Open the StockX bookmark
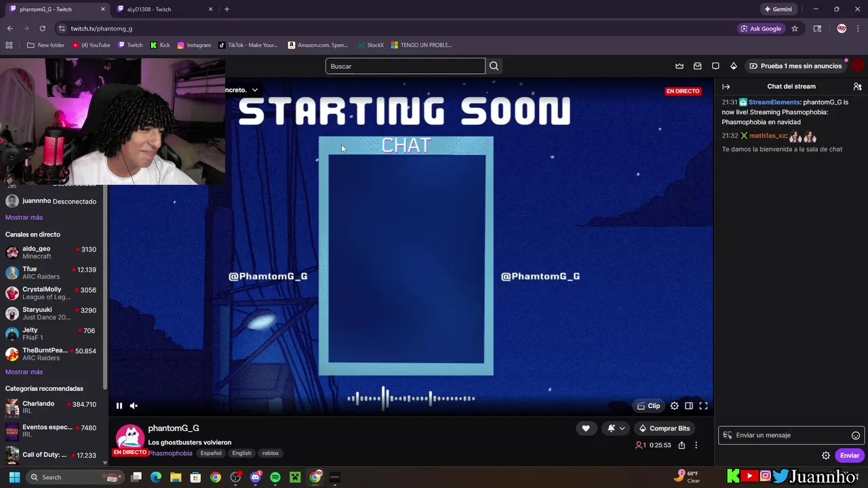 point(370,45)
